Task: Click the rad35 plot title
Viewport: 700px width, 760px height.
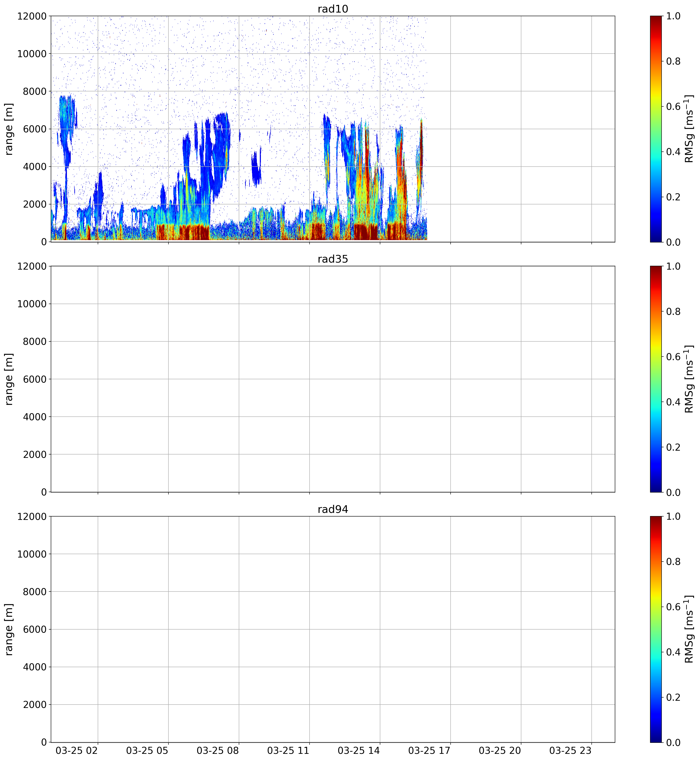Action: [x=332, y=259]
